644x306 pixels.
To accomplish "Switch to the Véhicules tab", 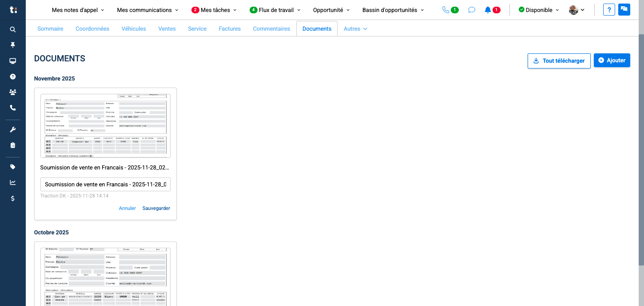I will 134,28.
